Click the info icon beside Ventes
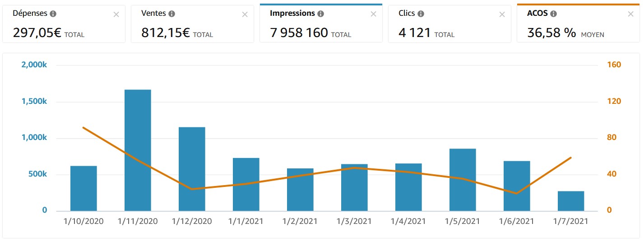This screenshot has width=644, height=242. tap(171, 14)
